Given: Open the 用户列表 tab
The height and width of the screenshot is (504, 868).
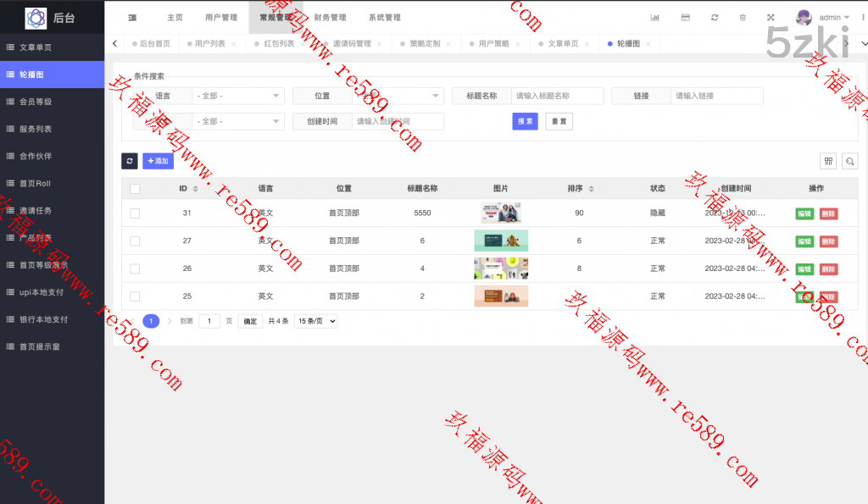Looking at the screenshot, I should [210, 43].
